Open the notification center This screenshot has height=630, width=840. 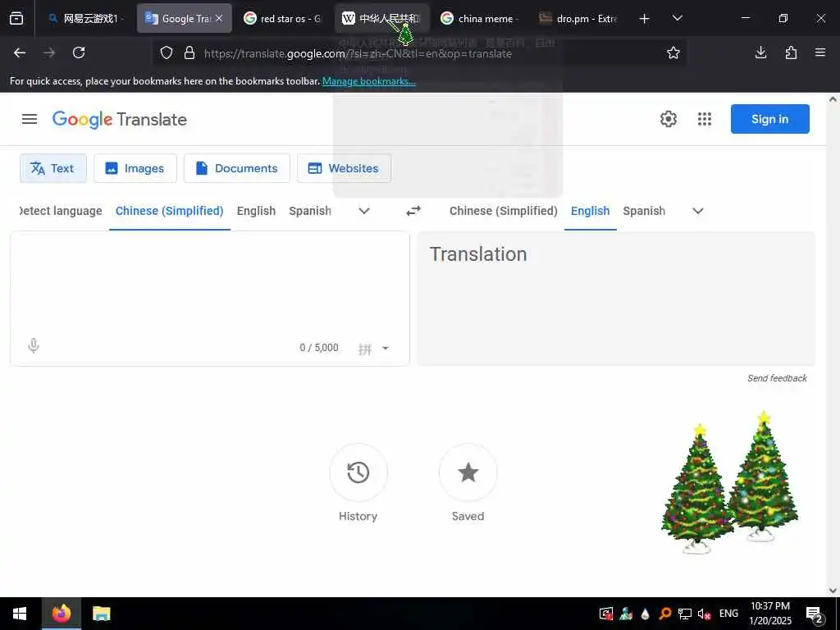[815, 614]
